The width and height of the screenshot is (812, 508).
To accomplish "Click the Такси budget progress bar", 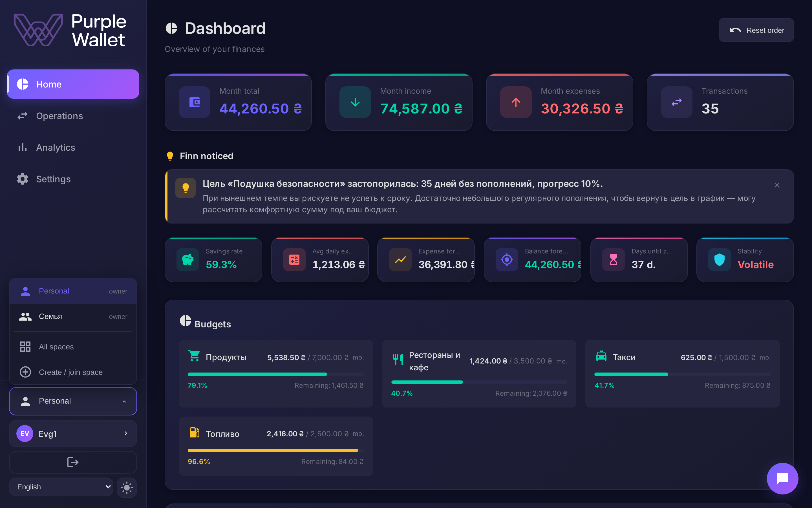I will pyautogui.click(x=683, y=374).
